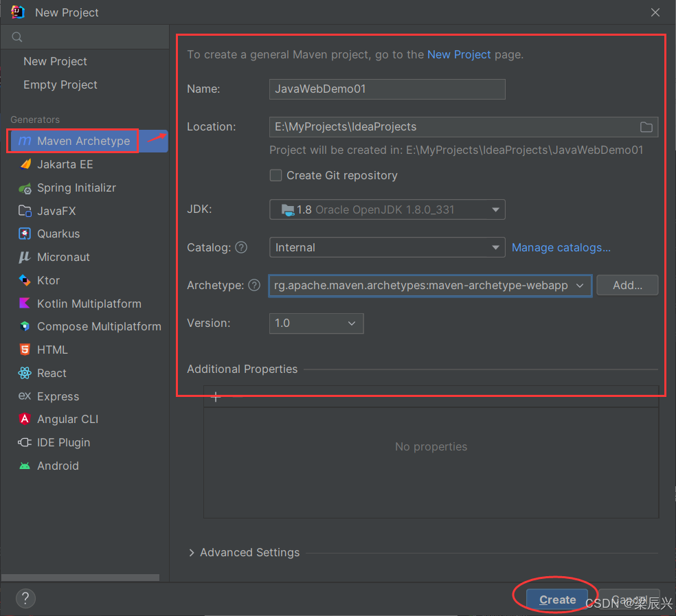
Task: Click the React atom icon
Action: [x=25, y=374]
